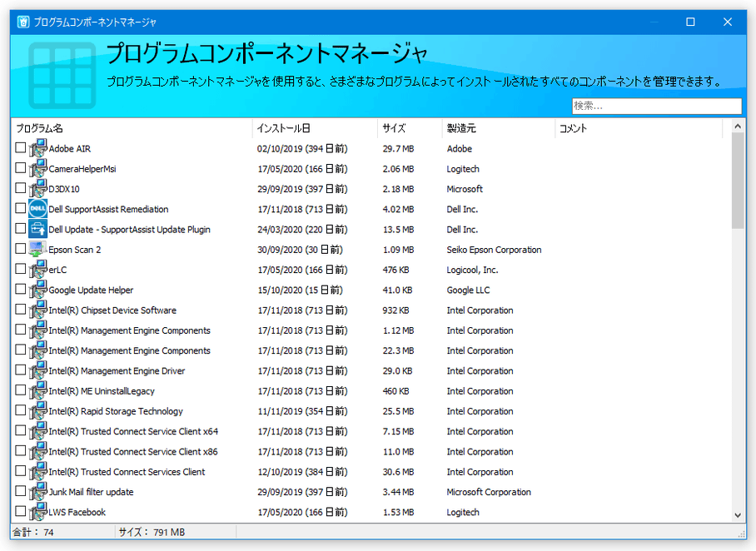This screenshot has width=756, height=551.
Task: Click the 30/09/2020 install date cell
Action: pos(300,250)
